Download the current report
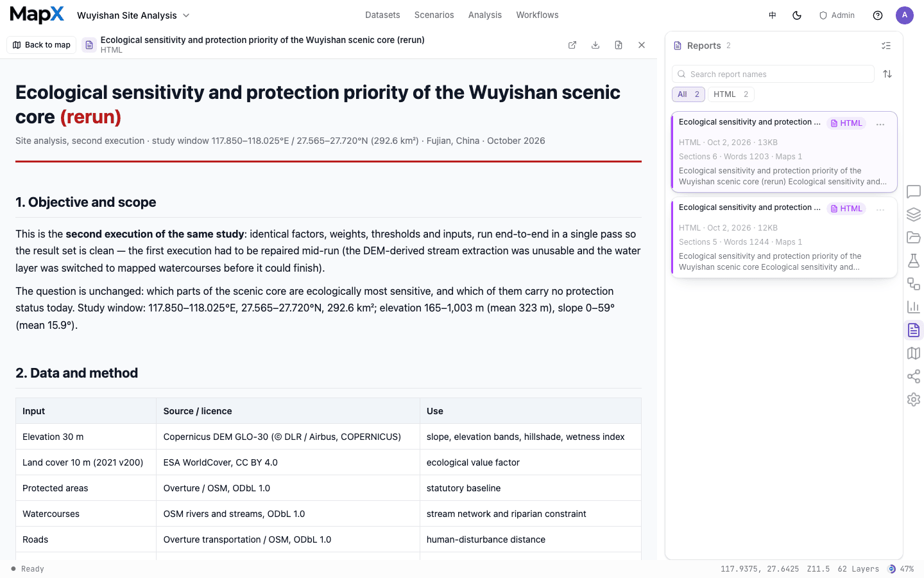This screenshot has width=924, height=578. [x=595, y=45]
